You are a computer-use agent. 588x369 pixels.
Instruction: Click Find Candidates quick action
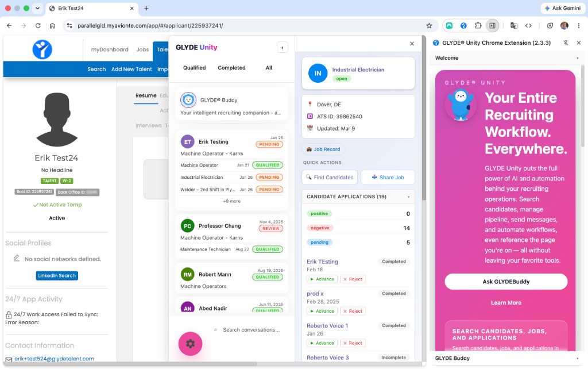[330, 177]
